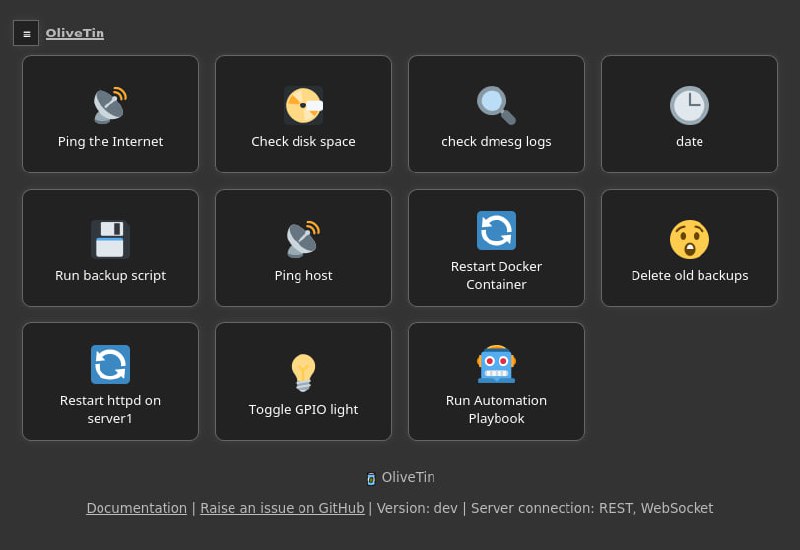Click the satellite dish icon for Ping the Internet
The width and height of the screenshot is (800, 550).
[x=110, y=105]
